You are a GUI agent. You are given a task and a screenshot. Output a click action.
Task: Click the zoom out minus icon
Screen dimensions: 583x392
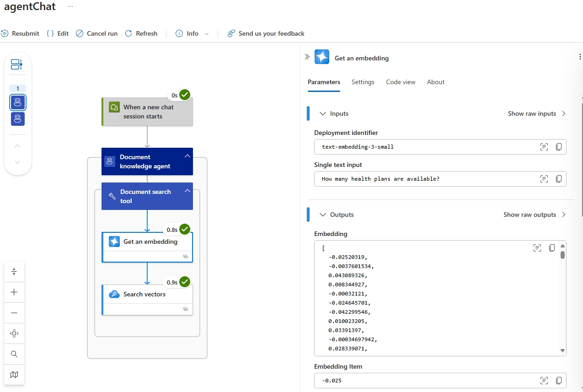click(x=14, y=313)
